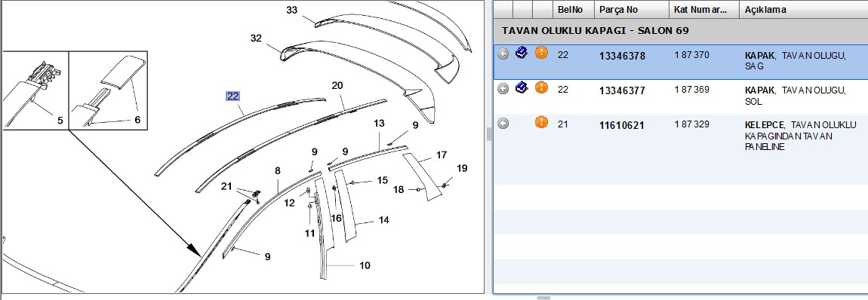868x300 pixels.
Task: Sort by the Açıklama column header
Action: tap(803, 9)
